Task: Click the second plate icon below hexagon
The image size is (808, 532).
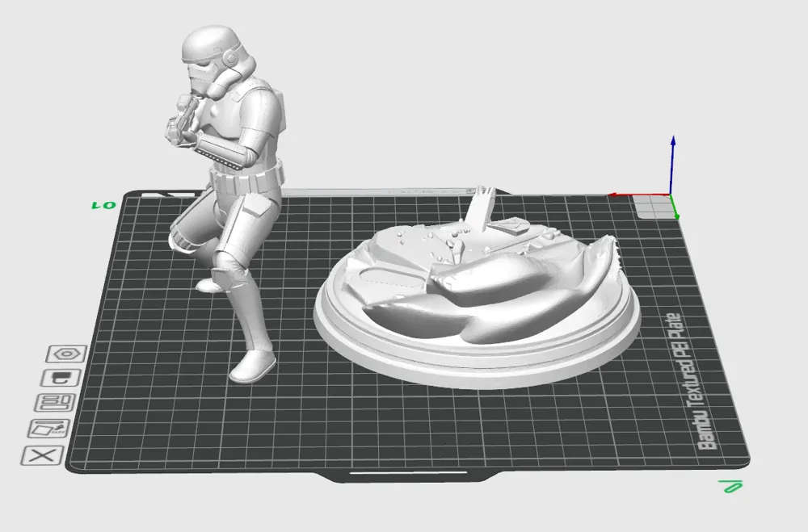Action: pyautogui.click(x=61, y=378)
